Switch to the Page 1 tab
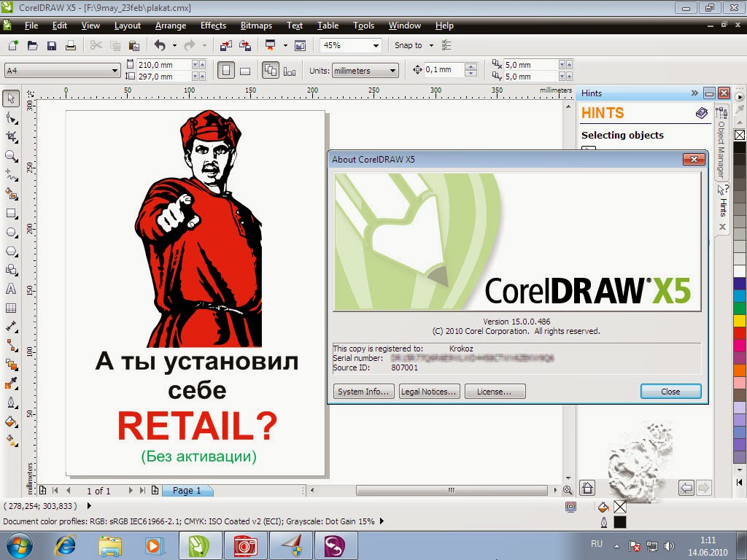 187,491
